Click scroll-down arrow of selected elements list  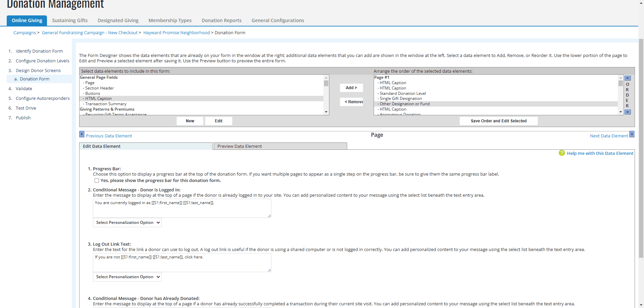(621, 112)
